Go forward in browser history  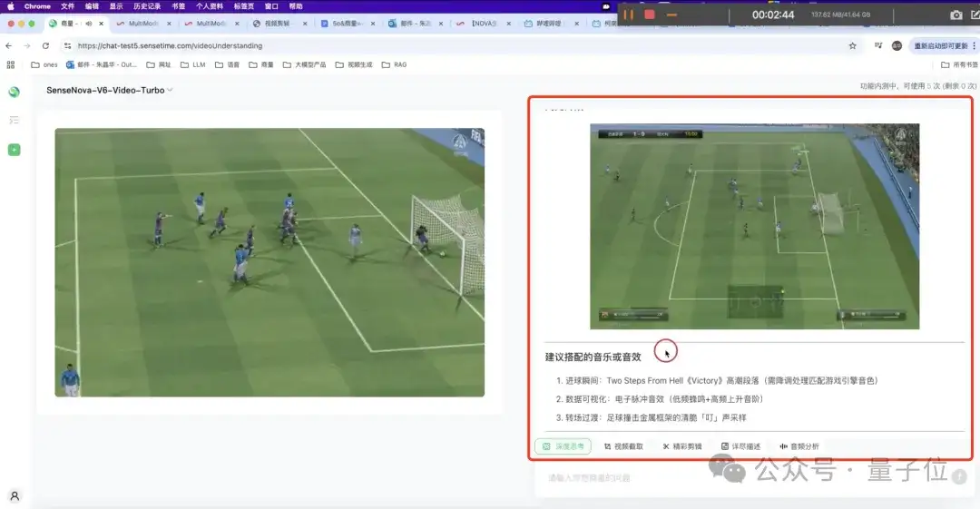[x=27, y=45]
